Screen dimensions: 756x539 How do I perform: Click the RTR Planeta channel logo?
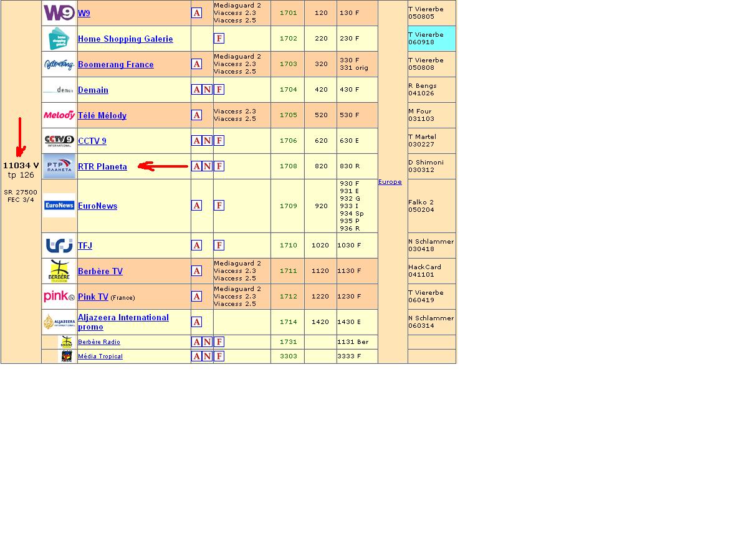tap(59, 166)
